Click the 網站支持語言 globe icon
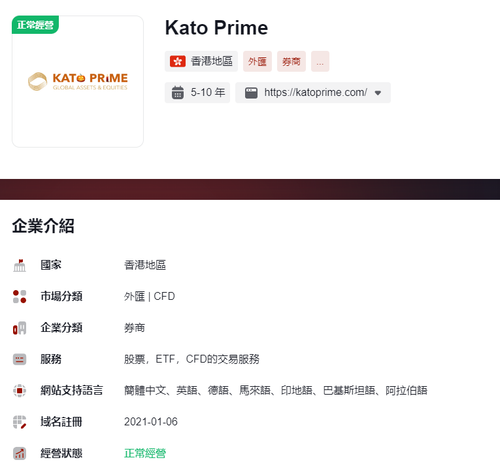Screen dimensions: 500x469 click(19, 391)
